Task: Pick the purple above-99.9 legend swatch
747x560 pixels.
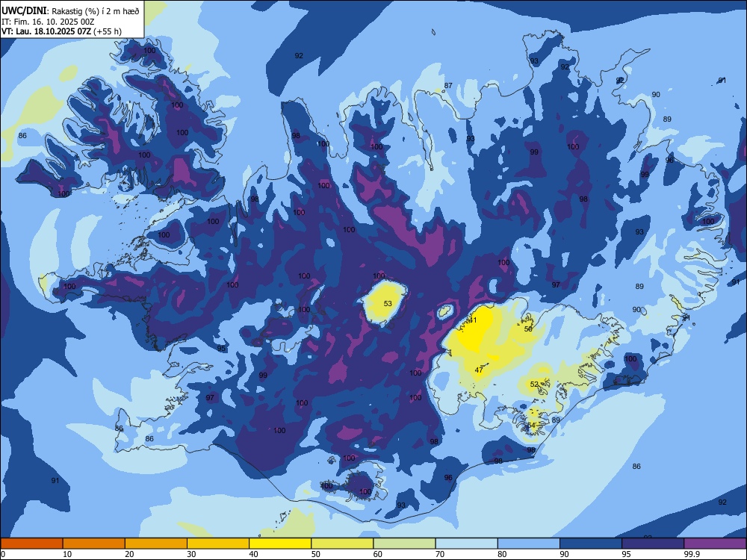Action: (x=715, y=544)
